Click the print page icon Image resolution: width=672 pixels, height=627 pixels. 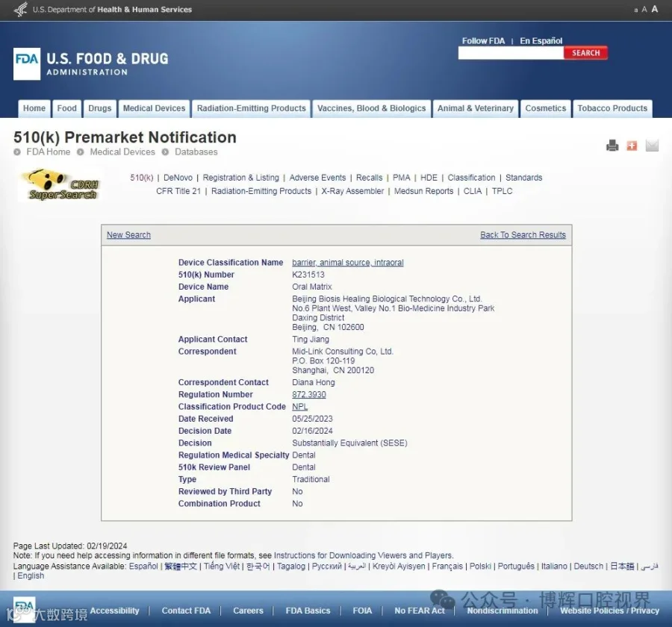(x=612, y=146)
